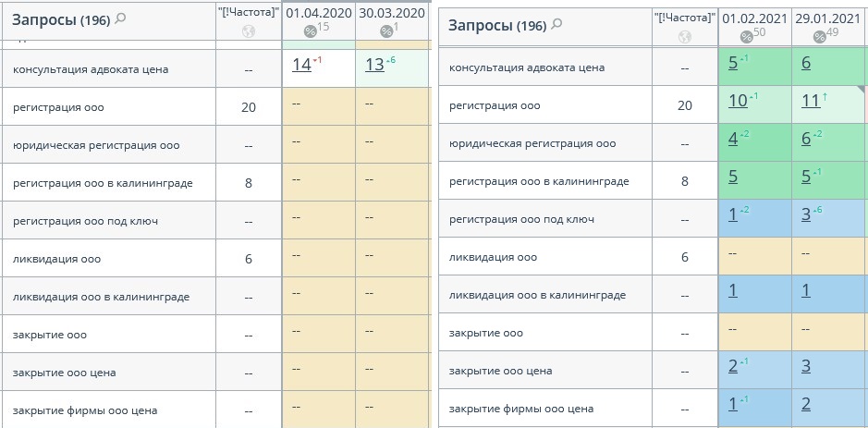Click the "[!Частота]" column header in 2021 table
868x428 pixels.
(x=685, y=18)
